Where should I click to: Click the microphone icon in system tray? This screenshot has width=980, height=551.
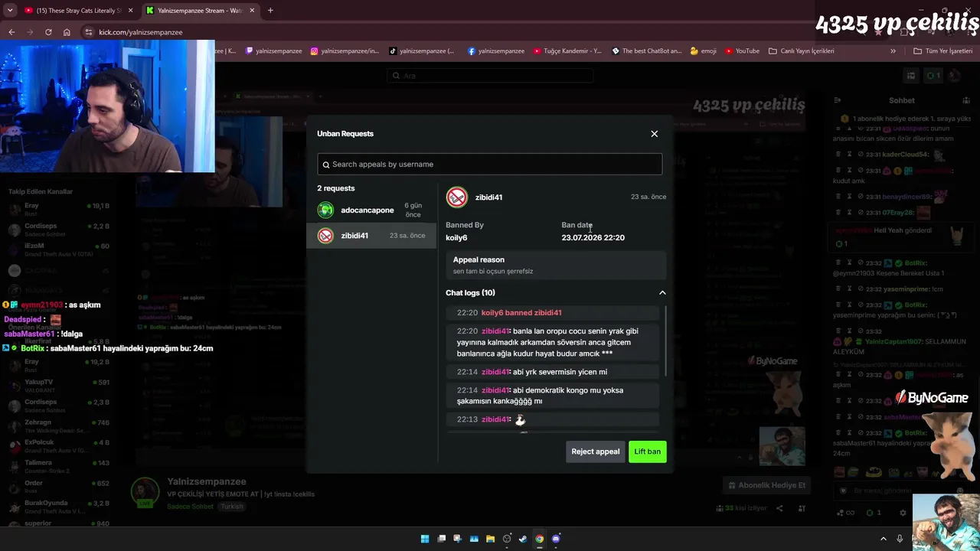point(900,539)
